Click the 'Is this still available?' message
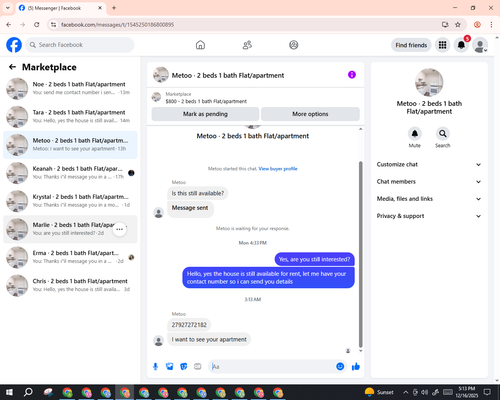 click(198, 193)
